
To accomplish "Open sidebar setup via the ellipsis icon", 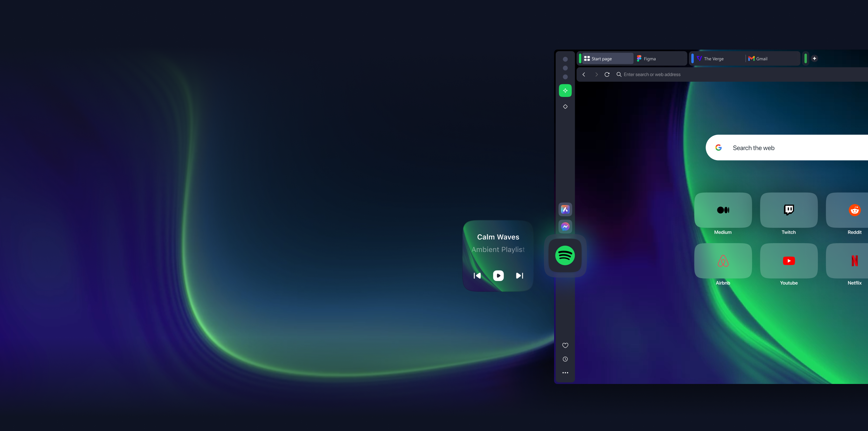I will [x=565, y=373].
